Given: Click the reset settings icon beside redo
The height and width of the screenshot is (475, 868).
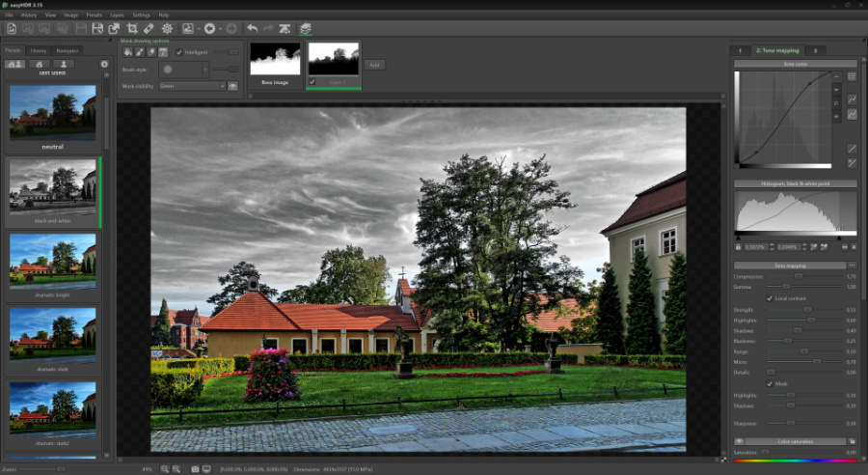Looking at the screenshot, I should 285,28.
